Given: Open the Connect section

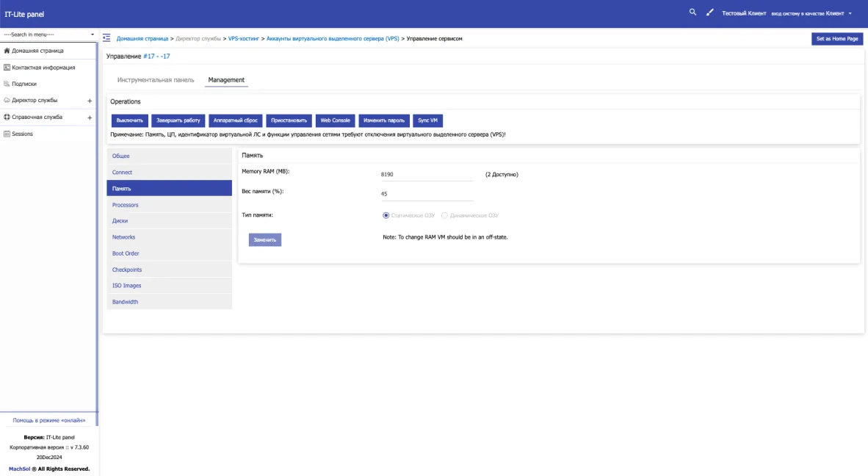Looking at the screenshot, I should [x=170, y=172].
